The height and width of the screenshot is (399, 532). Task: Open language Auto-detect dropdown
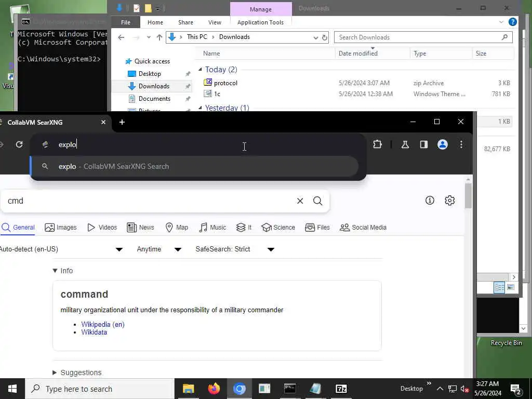tap(61, 249)
